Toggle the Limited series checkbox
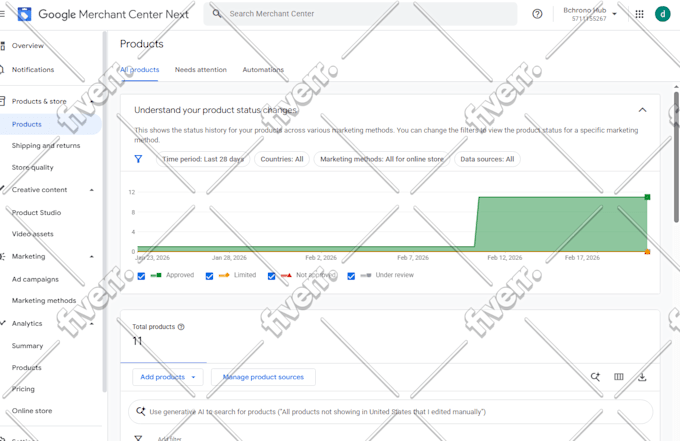Viewport: 680px width, 441px height. (x=209, y=276)
